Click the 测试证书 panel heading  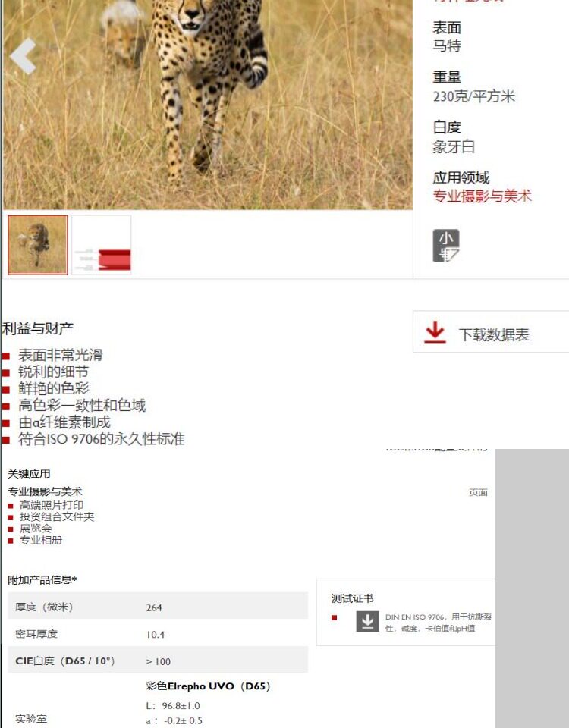tap(353, 598)
